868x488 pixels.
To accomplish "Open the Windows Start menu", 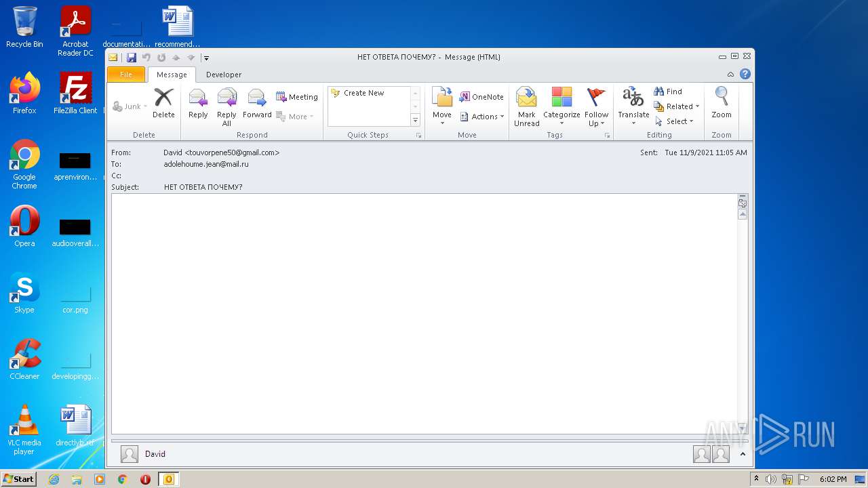I will click(x=18, y=479).
